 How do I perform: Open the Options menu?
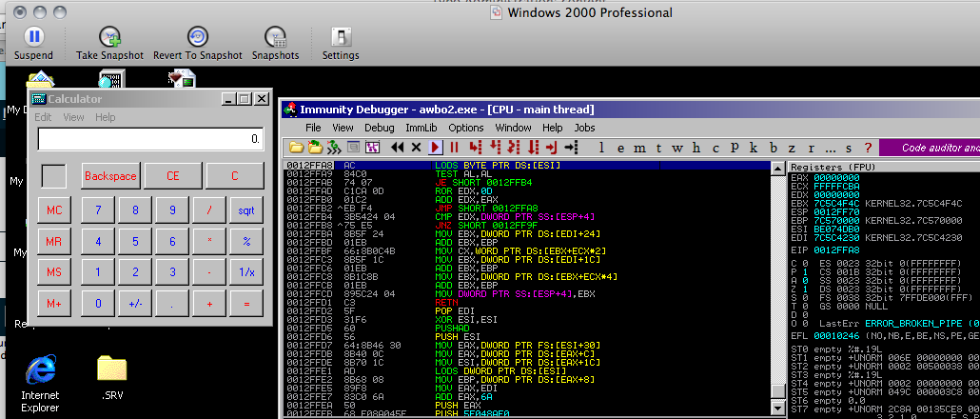(x=466, y=128)
